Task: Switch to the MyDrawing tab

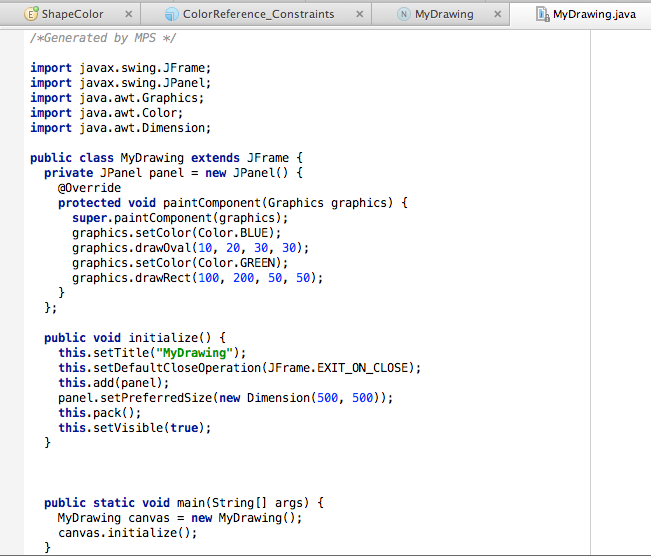Action: click(445, 14)
